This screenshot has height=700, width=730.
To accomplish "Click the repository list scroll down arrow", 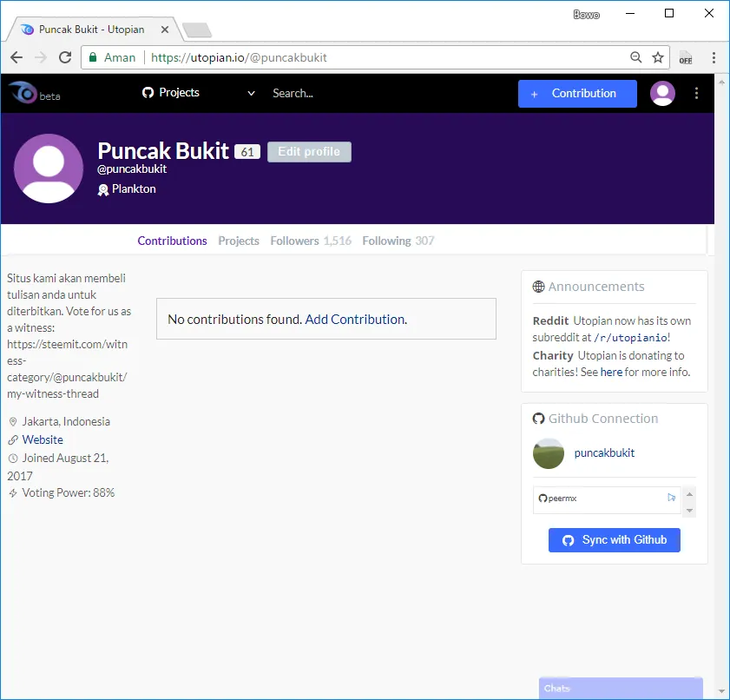I will (x=689, y=511).
